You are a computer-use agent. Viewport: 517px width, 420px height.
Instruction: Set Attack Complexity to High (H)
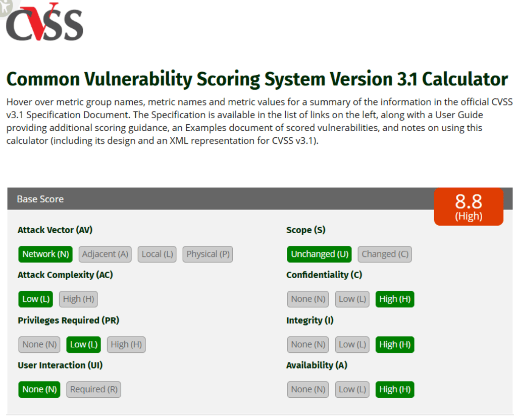coord(78,299)
